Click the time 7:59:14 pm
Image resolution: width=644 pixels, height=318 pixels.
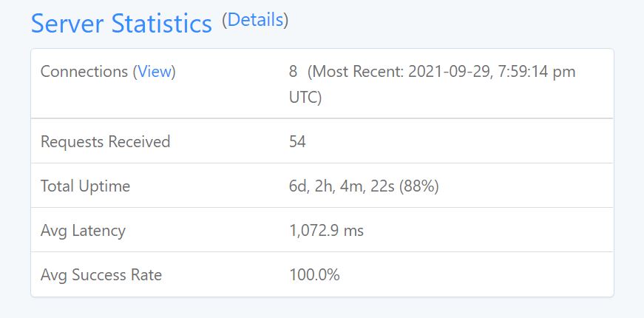[538, 72]
